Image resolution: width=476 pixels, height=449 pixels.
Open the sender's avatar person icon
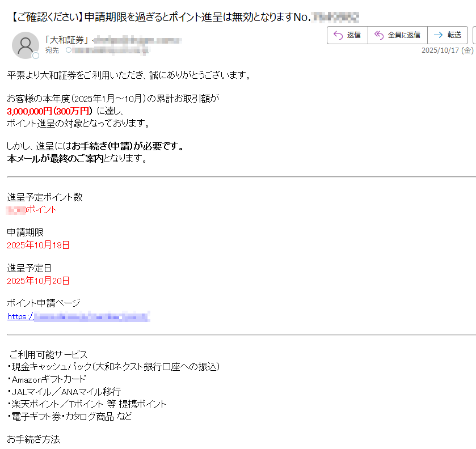[26, 45]
